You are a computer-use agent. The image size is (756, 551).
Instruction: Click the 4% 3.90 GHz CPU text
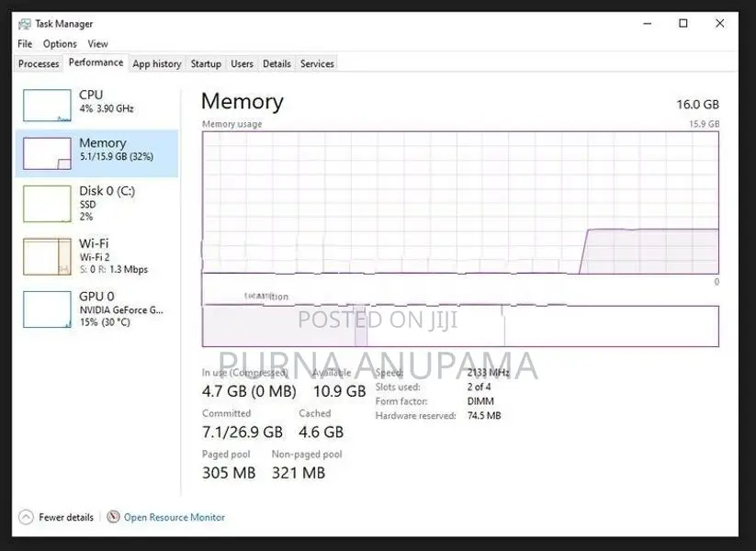(x=107, y=108)
